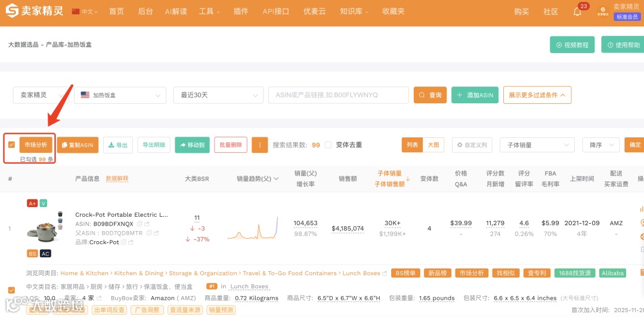Screen dimensions: 644x317
Task: Click the 数据解释 link
Action: 117,179
